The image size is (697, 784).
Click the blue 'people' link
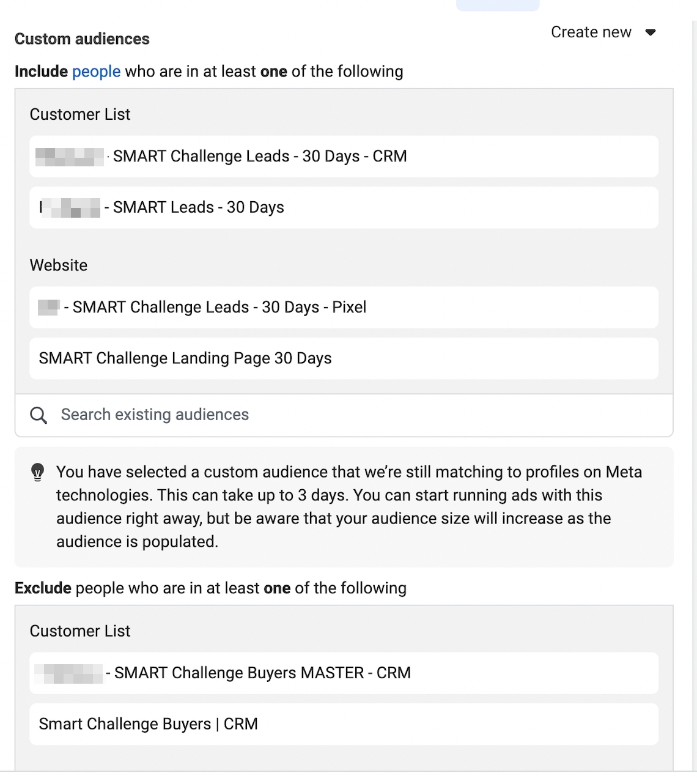[96, 72]
